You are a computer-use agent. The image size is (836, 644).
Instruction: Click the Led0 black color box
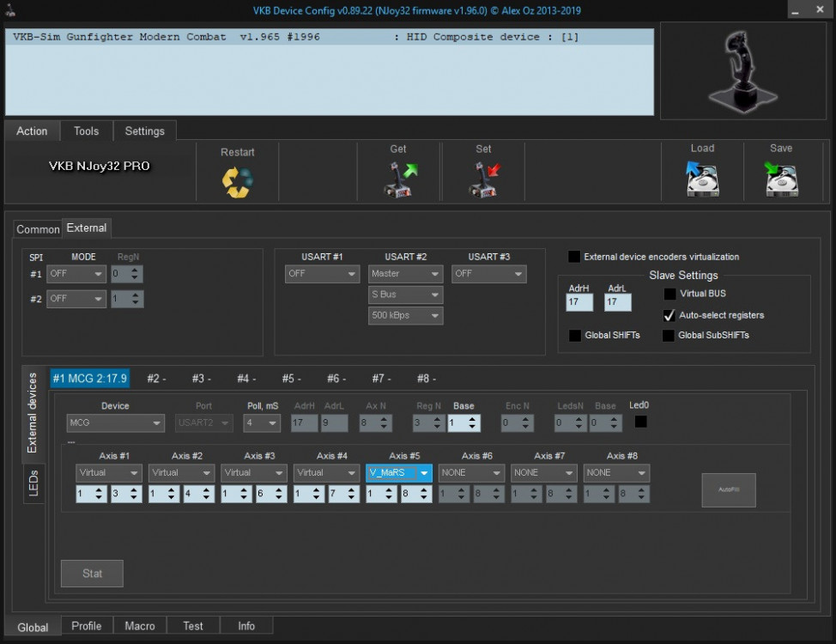[x=640, y=422]
